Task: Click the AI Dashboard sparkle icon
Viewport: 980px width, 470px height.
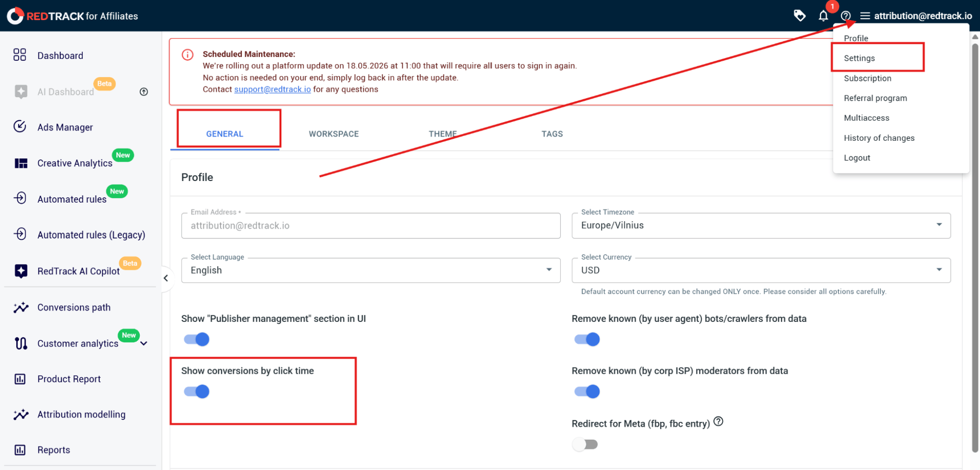Action: [21, 91]
